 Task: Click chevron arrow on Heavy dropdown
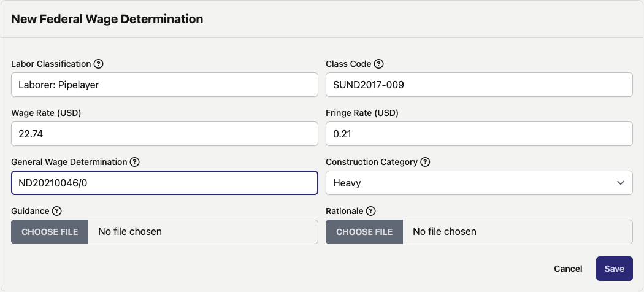(621, 183)
